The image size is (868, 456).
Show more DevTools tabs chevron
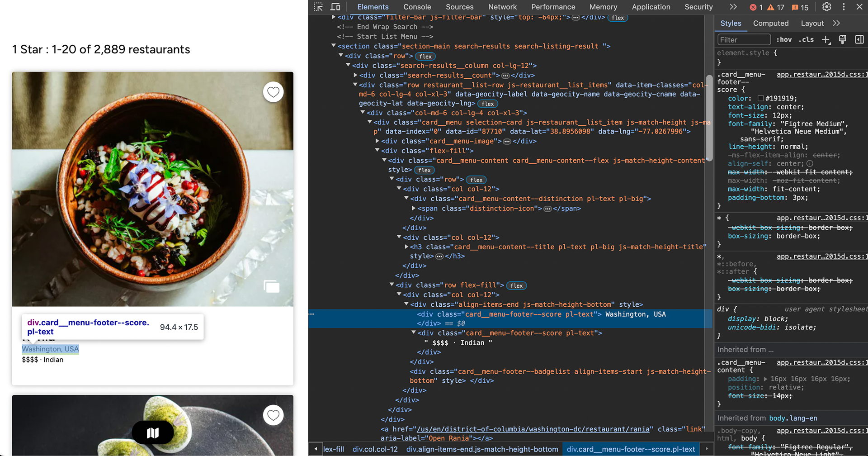pos(733,7)
